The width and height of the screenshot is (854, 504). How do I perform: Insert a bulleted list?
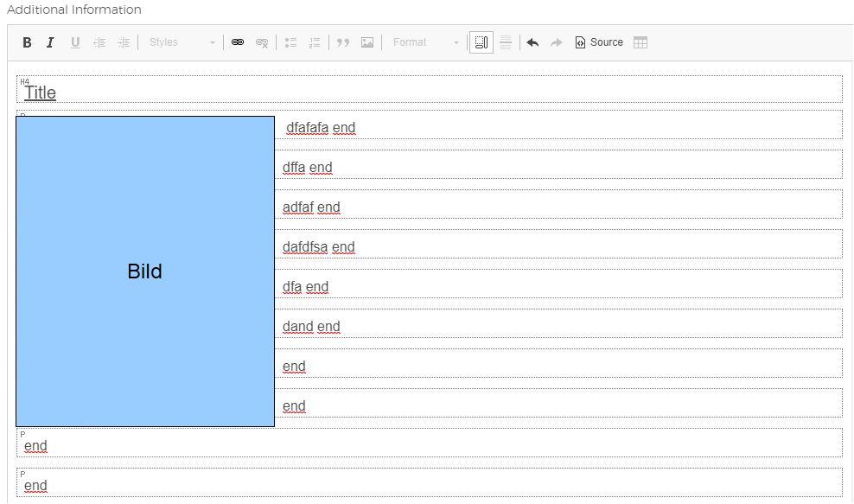291,42
